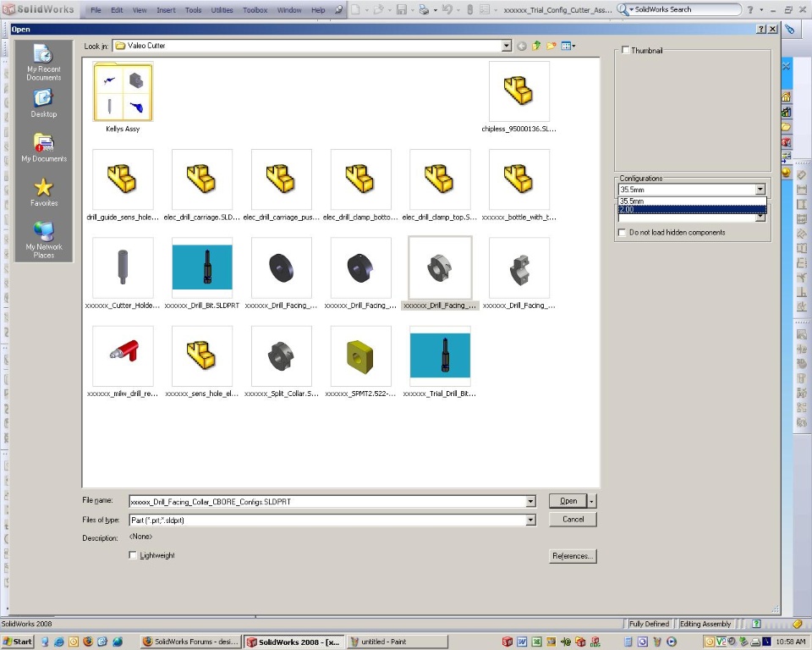Open the arrow beside Open button
The height and width of the screenshot is (650, 812).
pyautogui.click(x=592, y=501)
